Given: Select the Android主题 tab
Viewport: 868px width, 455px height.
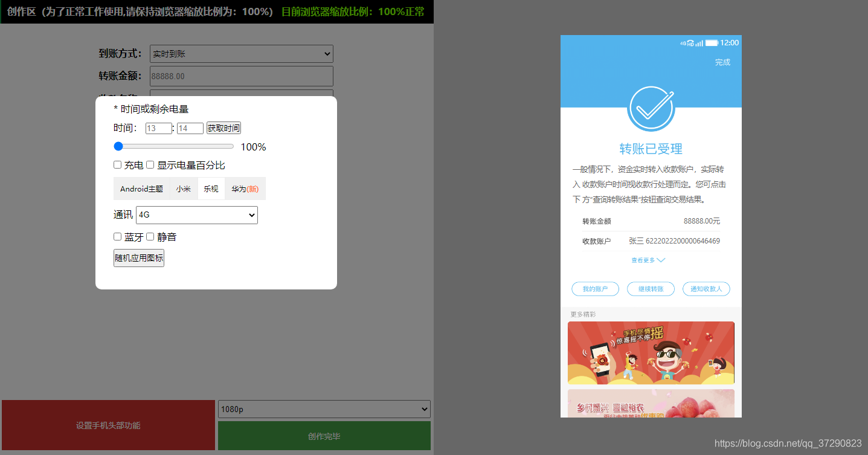Looking at the screenshot, I should 141,189.
